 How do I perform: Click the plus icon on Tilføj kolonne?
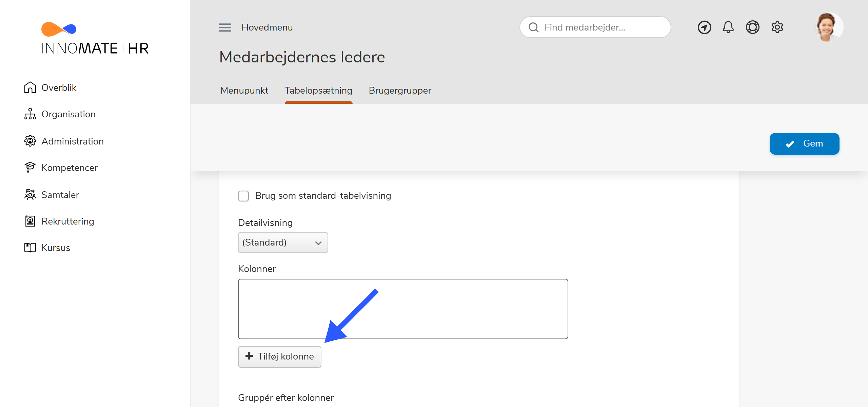coord(249,356)
